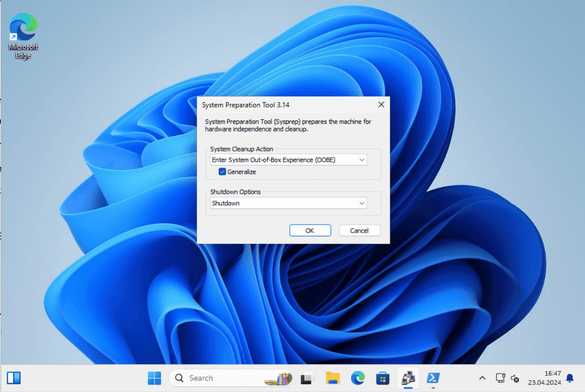Viewport: 585px width, 392px height.
Task: Expand Shutdown Options dropdown
Action: tap(289, 203)
